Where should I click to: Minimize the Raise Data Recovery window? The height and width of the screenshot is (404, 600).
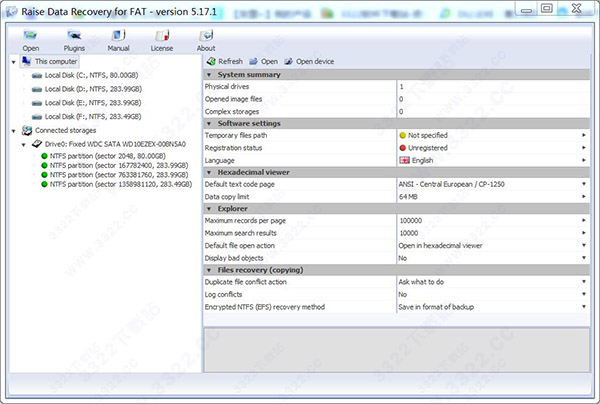tap(527, 9)
